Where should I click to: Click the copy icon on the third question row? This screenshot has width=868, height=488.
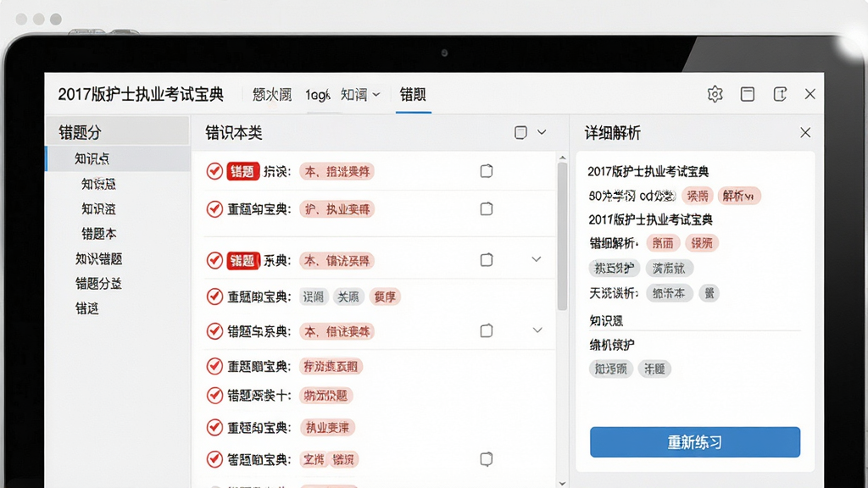486,259
